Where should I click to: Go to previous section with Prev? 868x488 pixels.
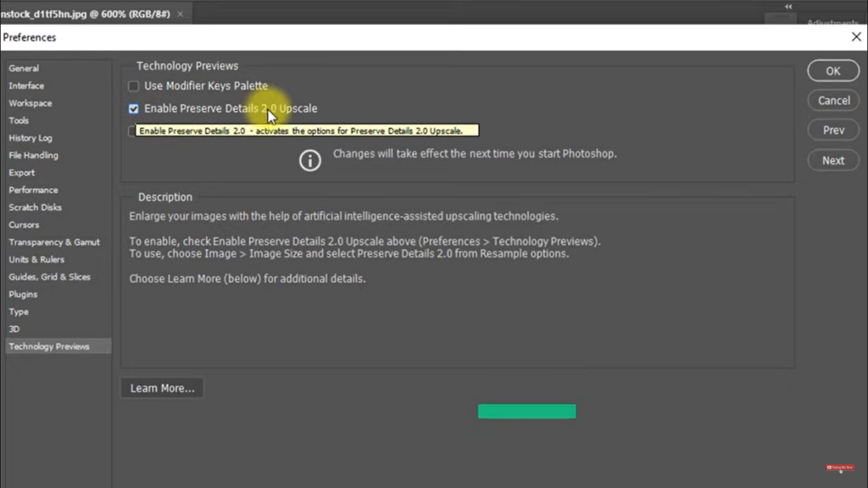tap(833, 130)
